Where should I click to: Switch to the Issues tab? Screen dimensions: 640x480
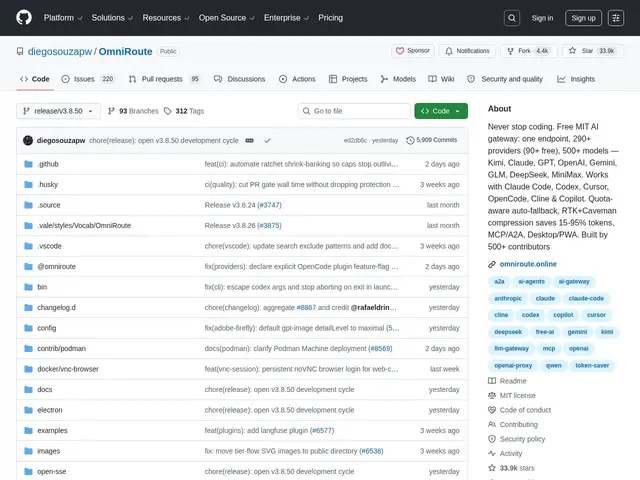(88, 79)
